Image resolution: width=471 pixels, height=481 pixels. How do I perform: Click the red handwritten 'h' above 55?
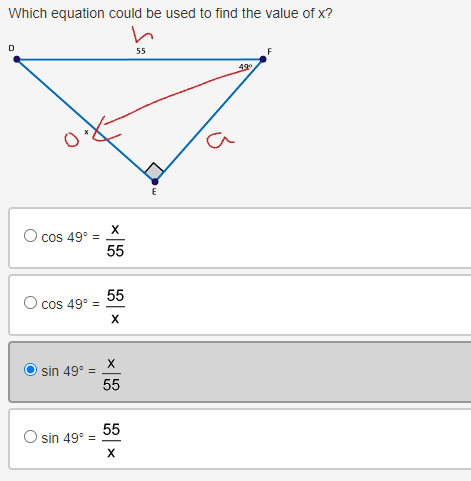point(142,35)
